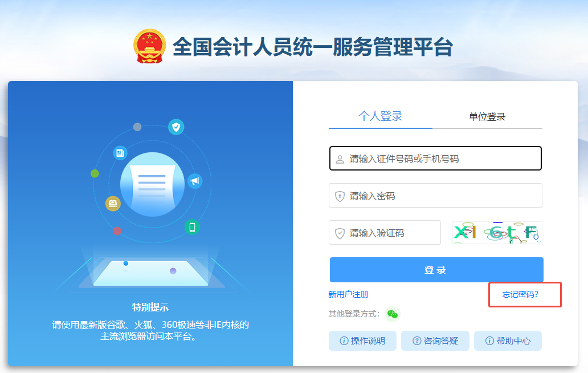
Task: Open the 忘记密码? link
Action: [520, 294]
